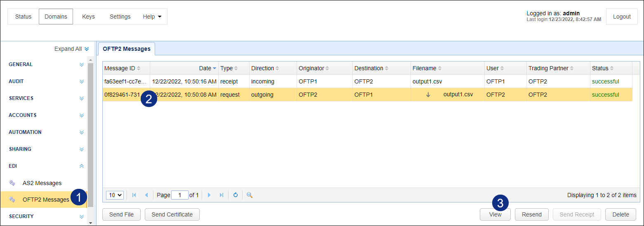Select message row fa63eef1-cc7e
Screen dimensions: 644x226
[367, 81]
